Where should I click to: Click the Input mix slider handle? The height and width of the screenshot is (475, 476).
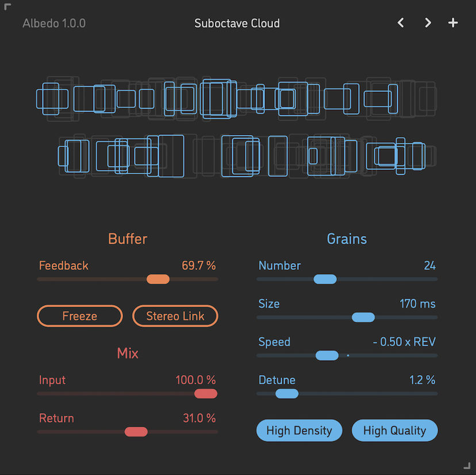click(x=206, y=393)
